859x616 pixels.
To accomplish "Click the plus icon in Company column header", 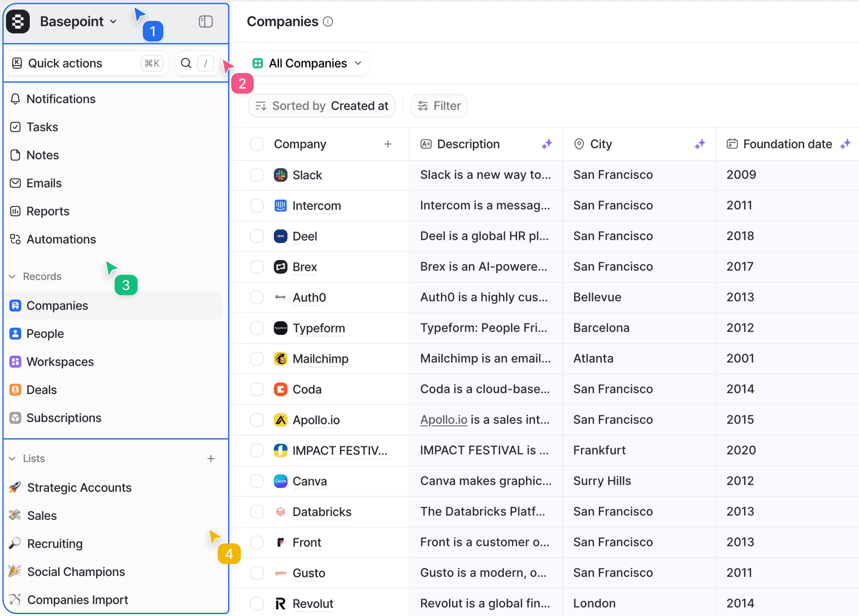I will coord(387,144).
